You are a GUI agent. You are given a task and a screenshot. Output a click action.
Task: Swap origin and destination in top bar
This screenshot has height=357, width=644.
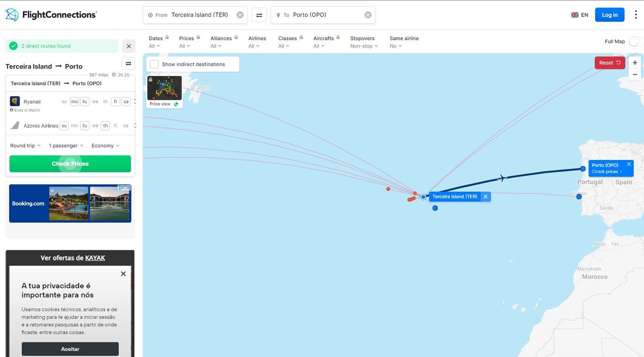[259, 15]
